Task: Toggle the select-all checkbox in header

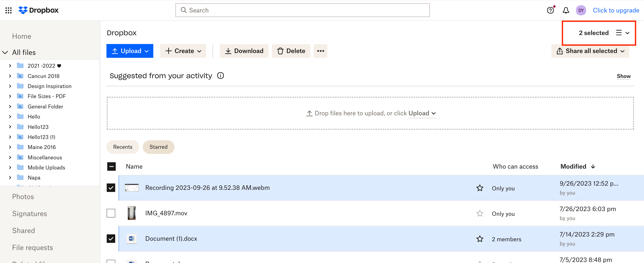Action: pyautogui.click(x=111, y=166)
